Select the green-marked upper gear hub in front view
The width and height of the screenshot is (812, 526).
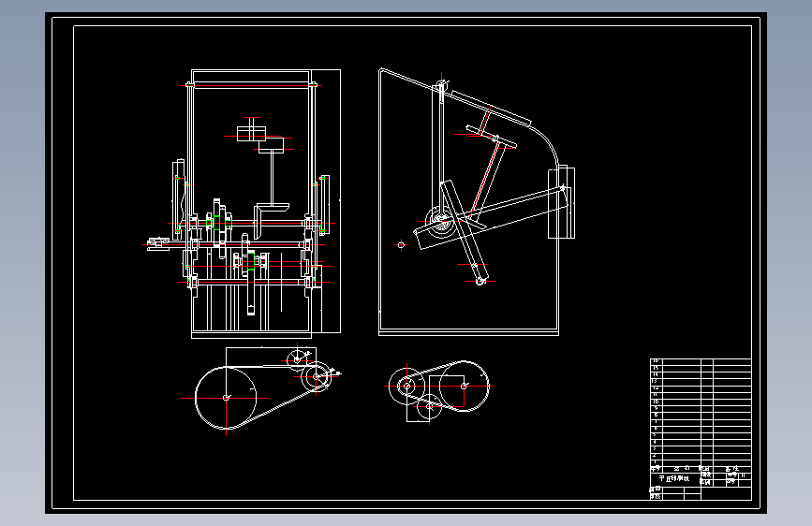click(x=217, y=223)
